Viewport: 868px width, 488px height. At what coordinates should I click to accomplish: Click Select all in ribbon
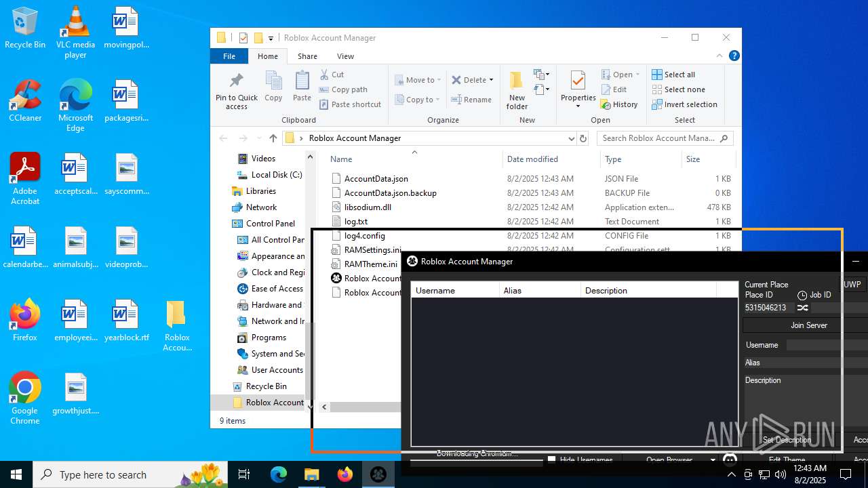(x=673, y=75)
